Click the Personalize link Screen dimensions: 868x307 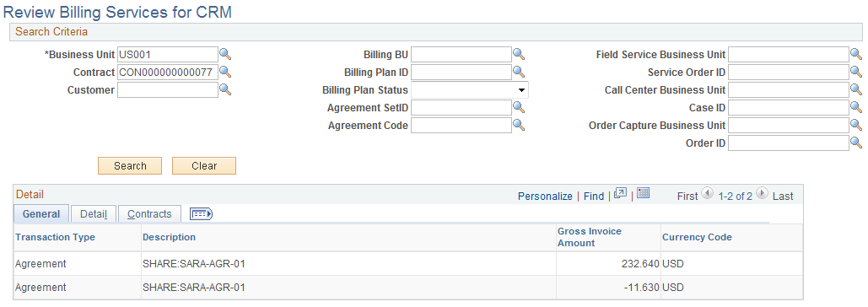[x=545, y=196]
